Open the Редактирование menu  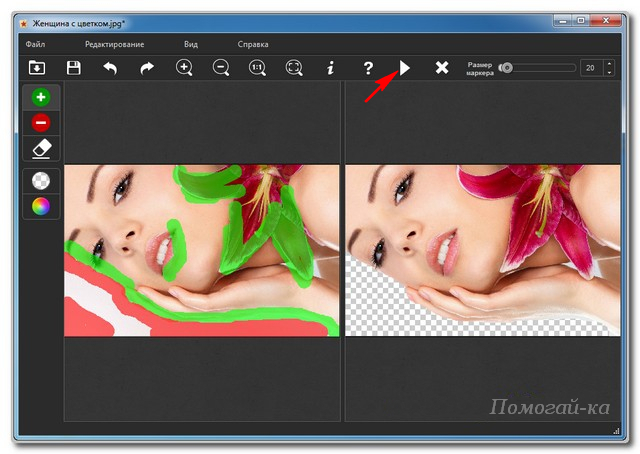coord(114,44)
